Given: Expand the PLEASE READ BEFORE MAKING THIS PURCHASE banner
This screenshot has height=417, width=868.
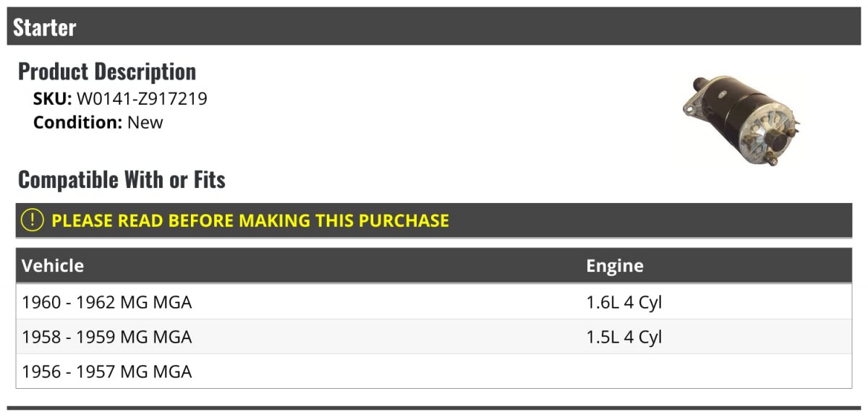Looking at the screenshot, I should [434, 220].
